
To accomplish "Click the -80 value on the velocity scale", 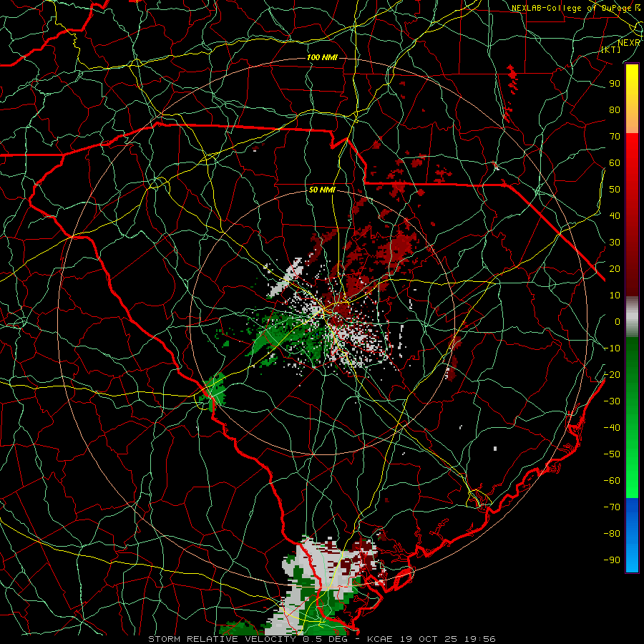I will (x=612, y=534).
